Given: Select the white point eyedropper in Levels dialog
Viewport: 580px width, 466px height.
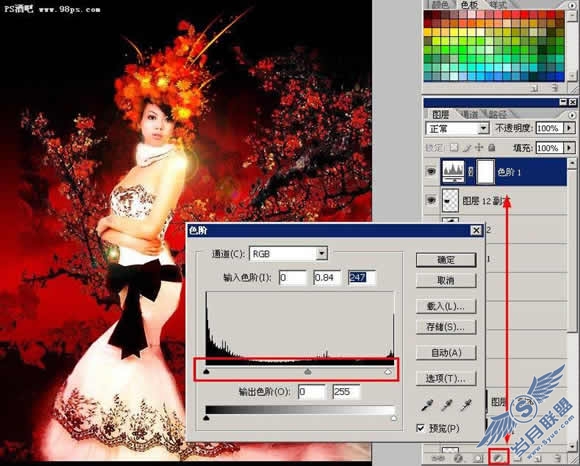Looking at the screenshot, I should 466,405.
